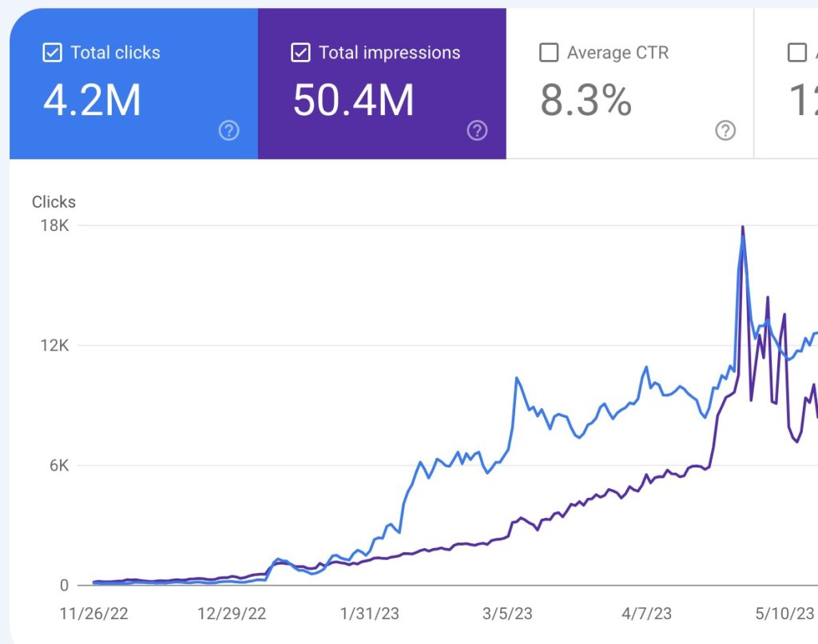This screenshot has width=818, height=644.
Task: Click the Clicks axis title
Action: (54, 202)
